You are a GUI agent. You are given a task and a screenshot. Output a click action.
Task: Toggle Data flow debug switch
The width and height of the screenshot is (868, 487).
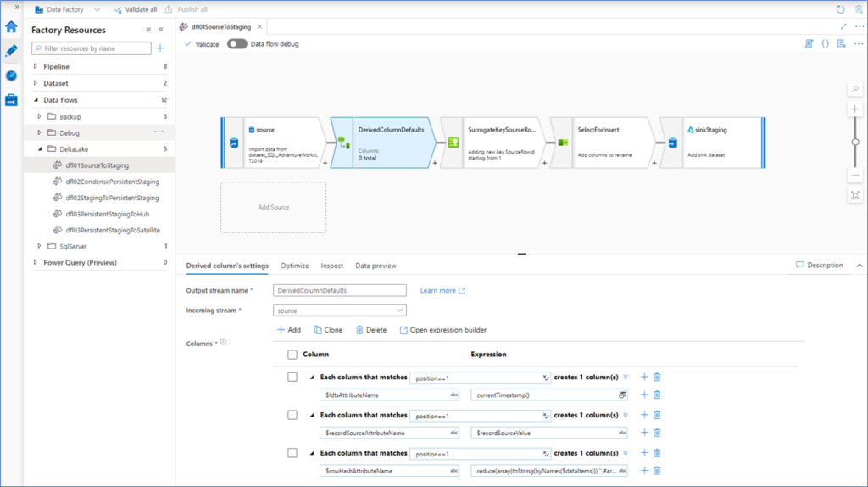(x=237, y=44)
